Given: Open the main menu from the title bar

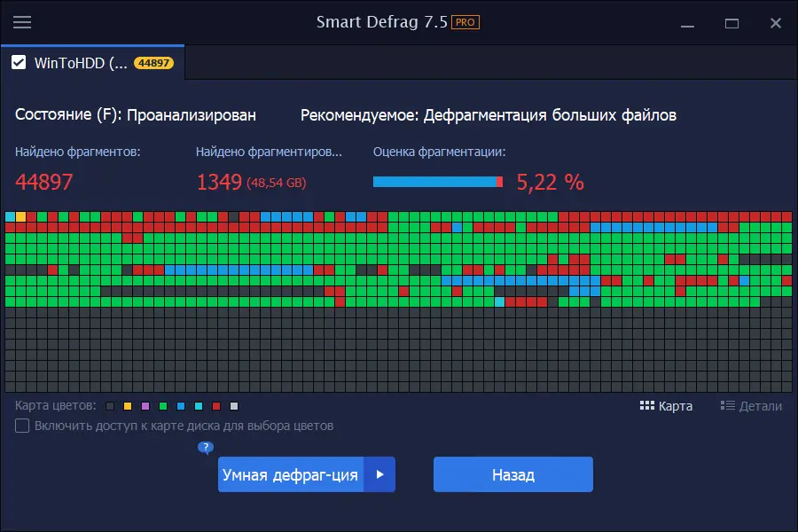Looking at the screenshot, I should [x=22, y=22].
